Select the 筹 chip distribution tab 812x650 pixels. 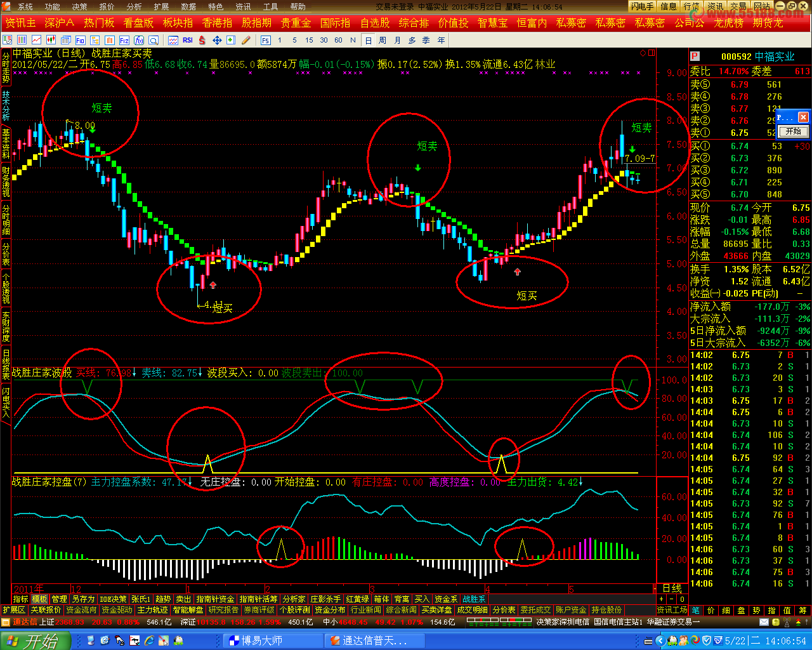803,610
